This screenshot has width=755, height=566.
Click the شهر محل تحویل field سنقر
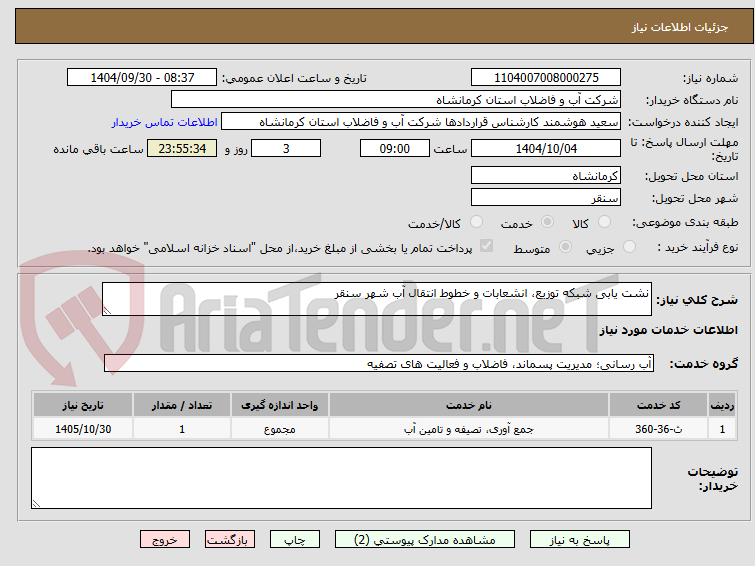(x=546, y=197)
